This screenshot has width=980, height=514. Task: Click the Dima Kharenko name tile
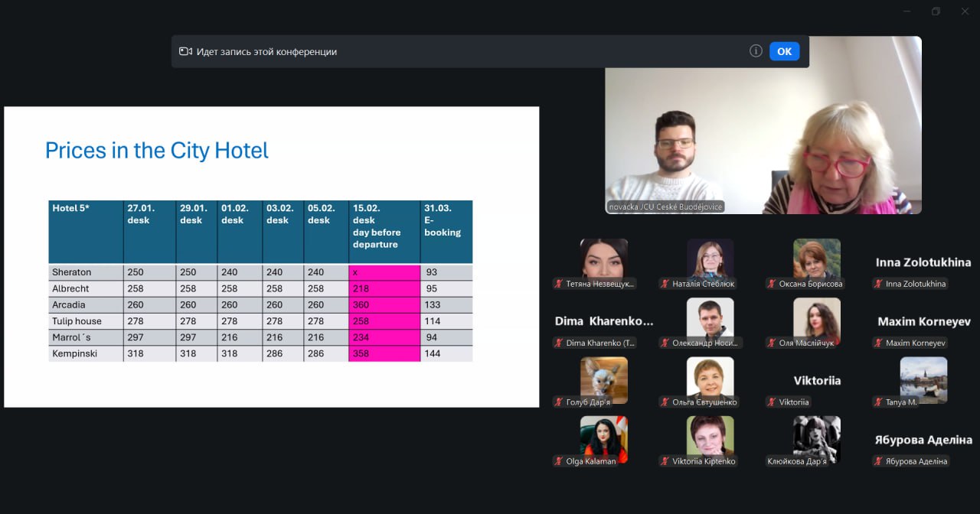[x=603, y=321]
